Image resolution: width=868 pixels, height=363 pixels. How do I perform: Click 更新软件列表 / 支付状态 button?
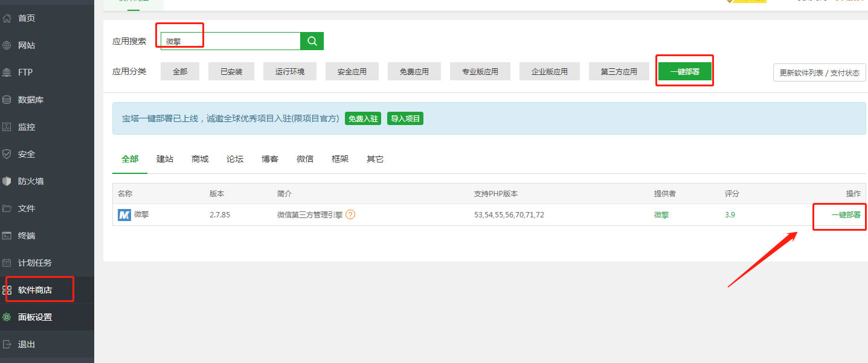tap(820, 72)
